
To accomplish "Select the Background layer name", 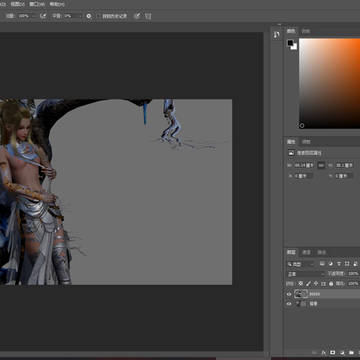I will [313, 304].
